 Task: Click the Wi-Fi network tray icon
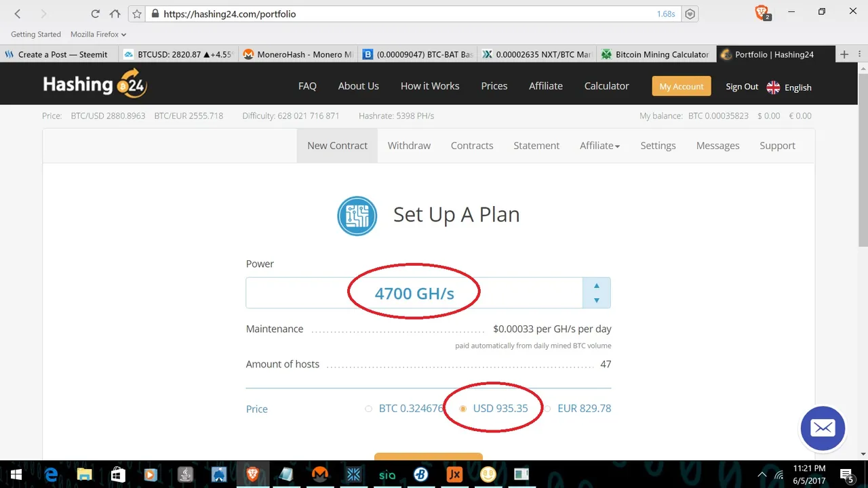tap(779, 474)
